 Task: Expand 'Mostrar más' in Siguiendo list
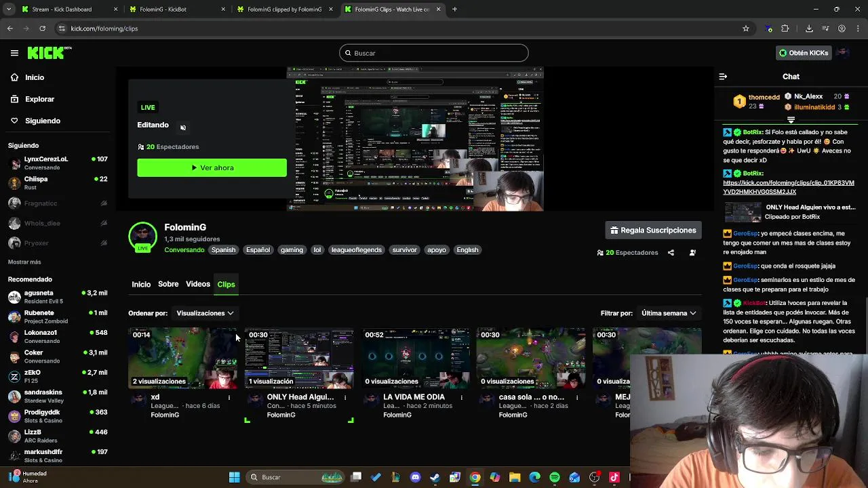tap(24, 262)
